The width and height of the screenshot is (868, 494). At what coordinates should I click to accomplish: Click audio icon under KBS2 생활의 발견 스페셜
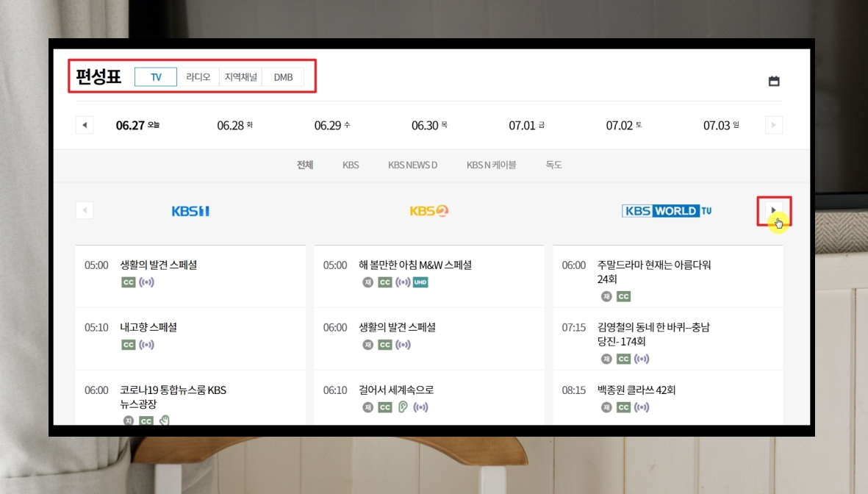pyautogui.click(x=403, y=345)
